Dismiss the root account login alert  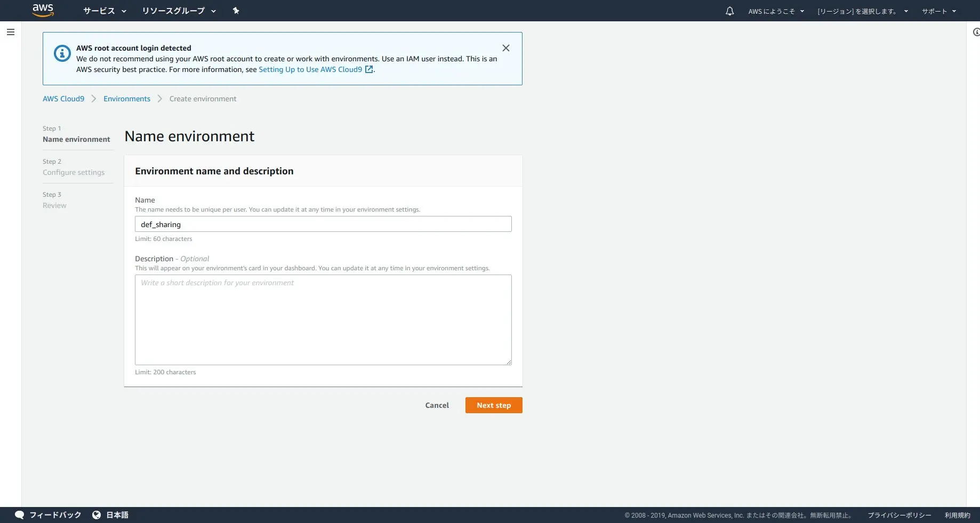pos(505,48)
